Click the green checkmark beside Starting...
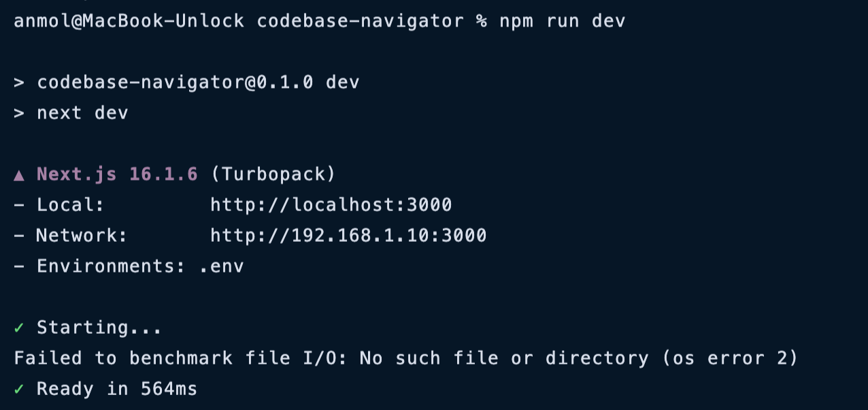 [19, 328]
